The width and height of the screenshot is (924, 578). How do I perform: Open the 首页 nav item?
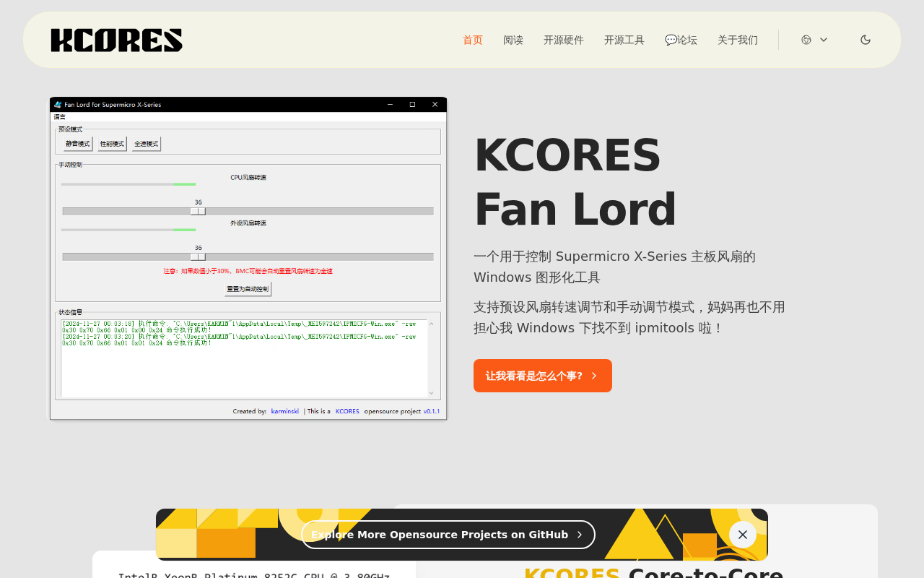473,40
